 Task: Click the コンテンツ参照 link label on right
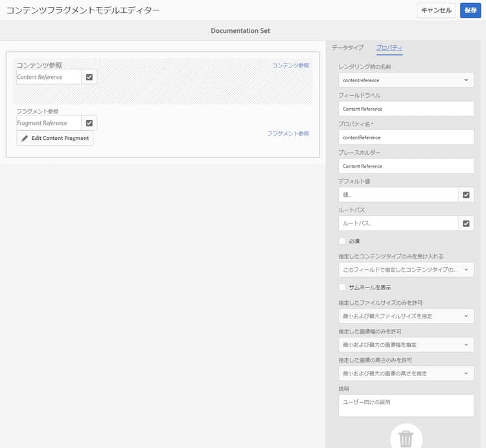(x=290, y=65)
